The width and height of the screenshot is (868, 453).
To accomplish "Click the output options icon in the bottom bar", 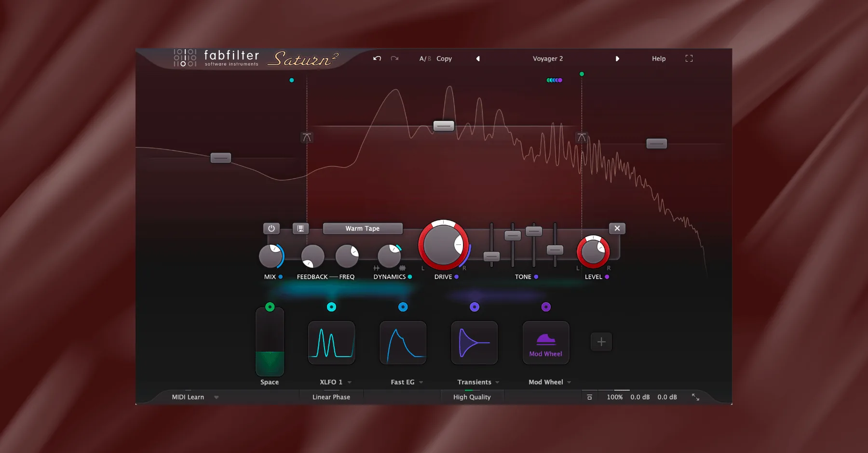I will 589,397.
